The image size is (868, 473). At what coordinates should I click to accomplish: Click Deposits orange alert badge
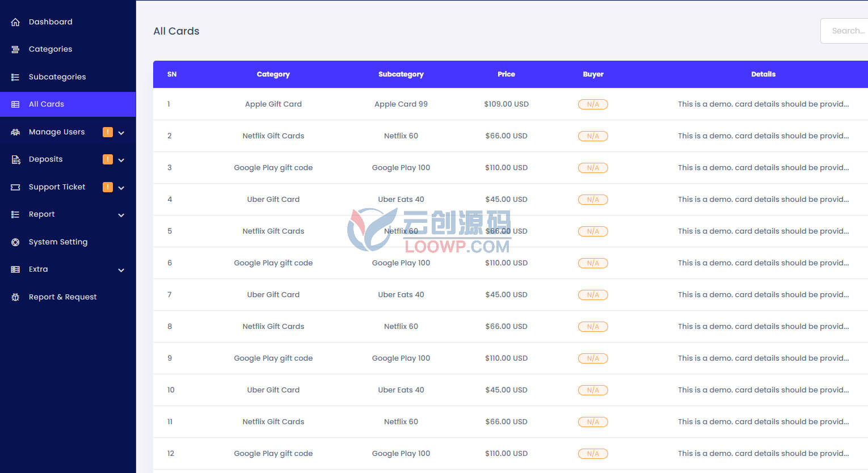tap(108, 159)
